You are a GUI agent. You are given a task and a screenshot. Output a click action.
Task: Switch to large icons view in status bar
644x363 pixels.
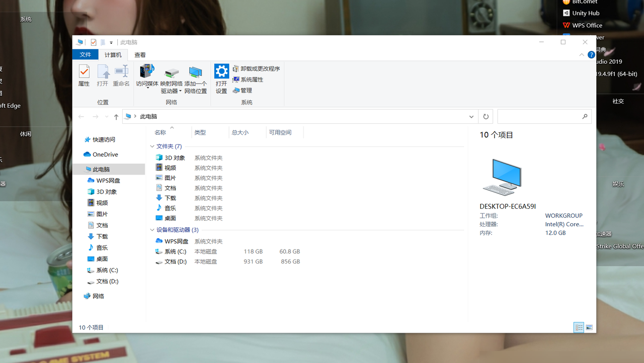pos(589,327)
